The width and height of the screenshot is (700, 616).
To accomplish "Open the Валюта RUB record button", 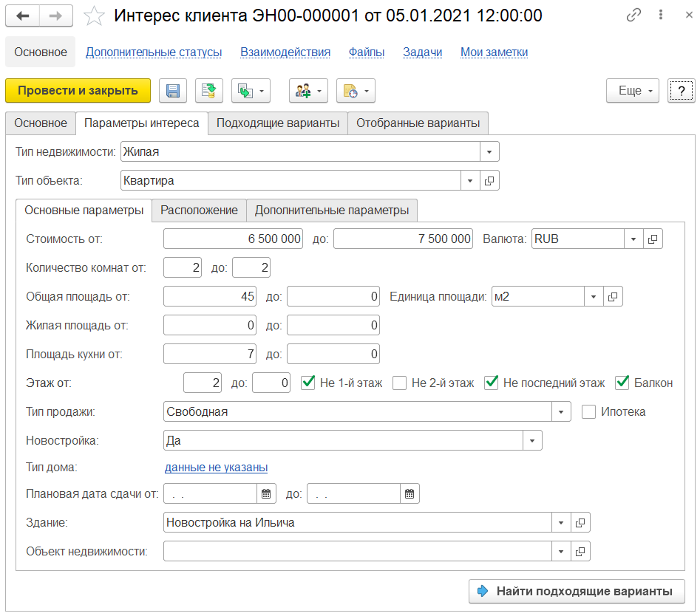I will click(x=653, y=239).
